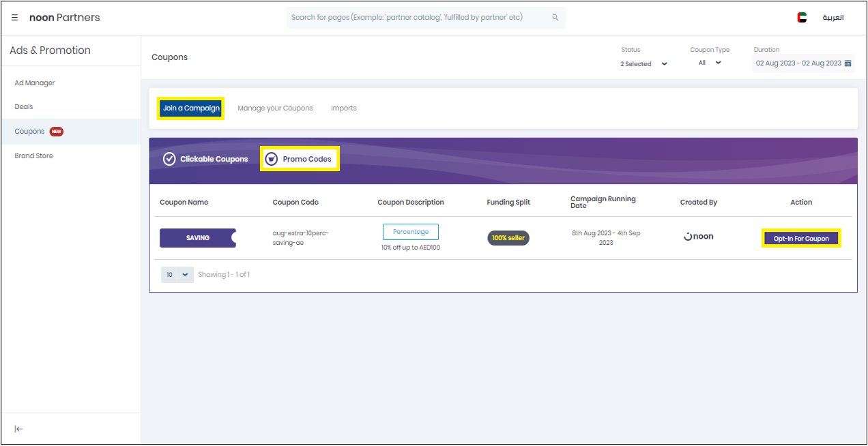Click the Percentage coupon type button
The image size is (868, 446).
[x=411, y=232]
